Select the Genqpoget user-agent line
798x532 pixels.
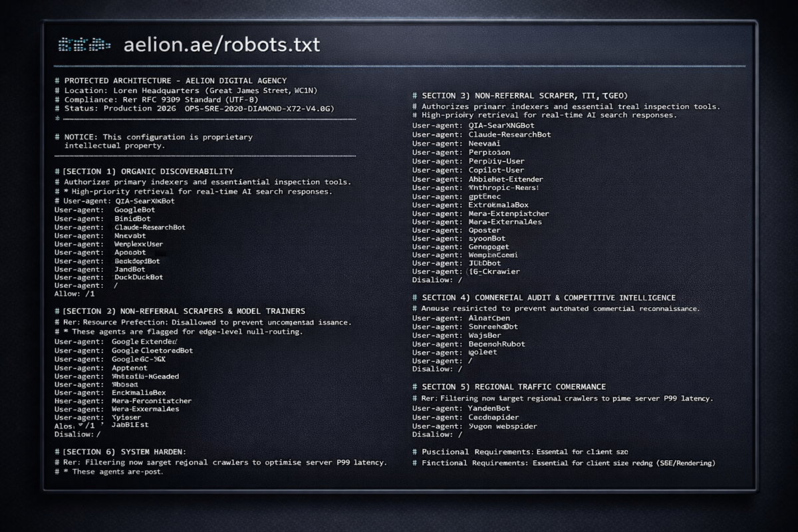[461, 247]
